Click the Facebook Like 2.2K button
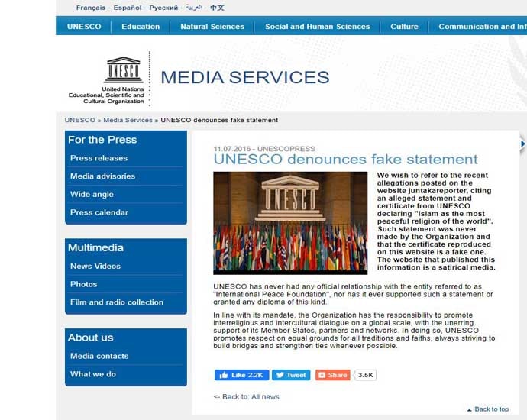This screenshot has width=527, height=420. tap(241, 375)
